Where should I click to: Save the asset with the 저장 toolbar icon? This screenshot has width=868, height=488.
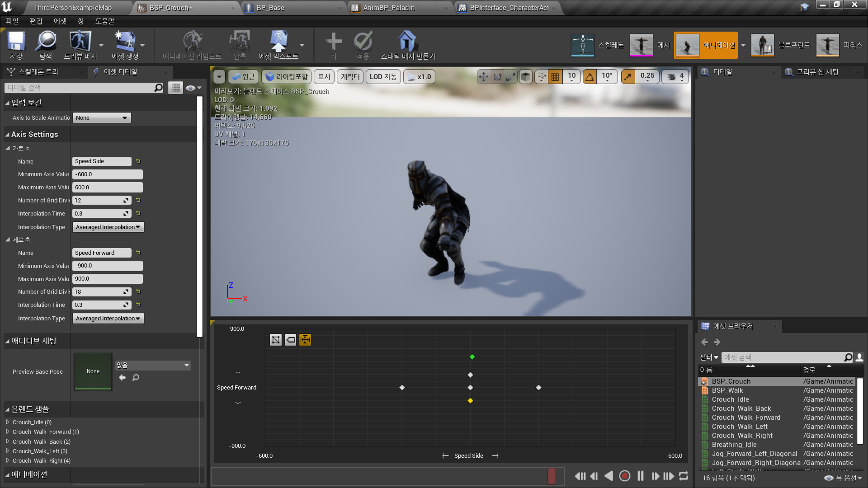pos(16,45)
